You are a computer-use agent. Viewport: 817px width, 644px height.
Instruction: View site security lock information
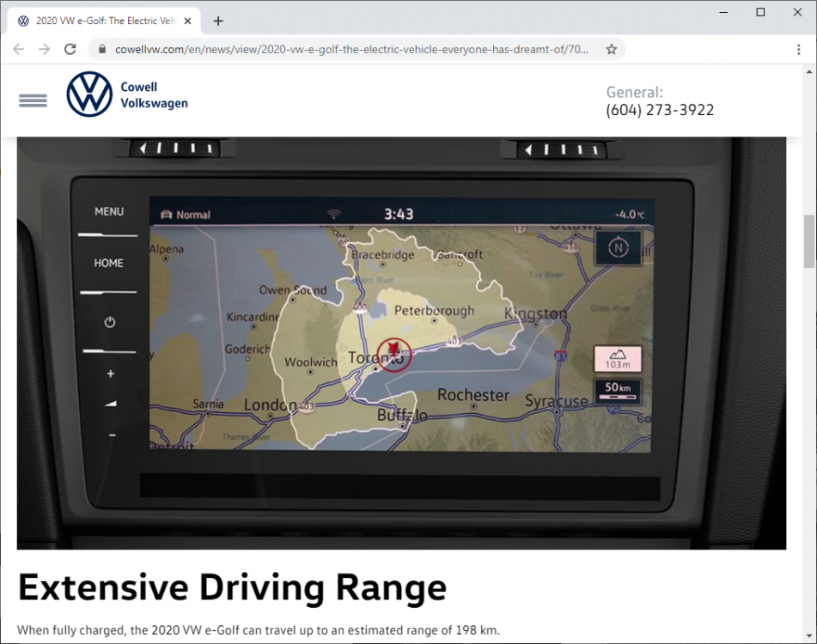pos(102,50)
